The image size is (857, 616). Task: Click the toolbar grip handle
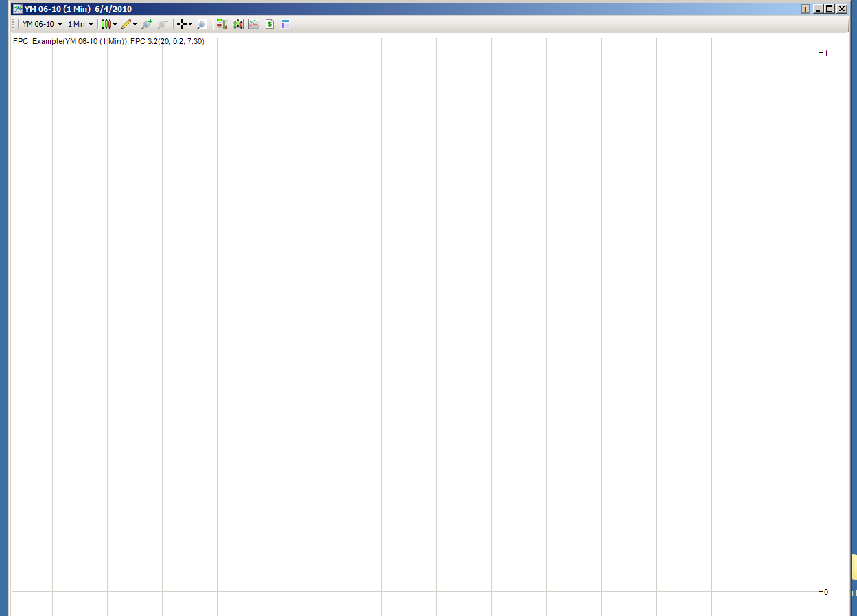point(14,24)
